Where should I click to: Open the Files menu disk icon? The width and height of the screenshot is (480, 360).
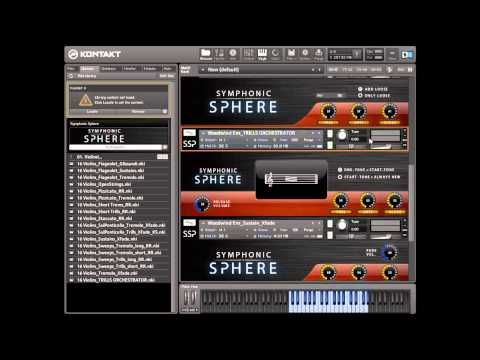[291, 54]
